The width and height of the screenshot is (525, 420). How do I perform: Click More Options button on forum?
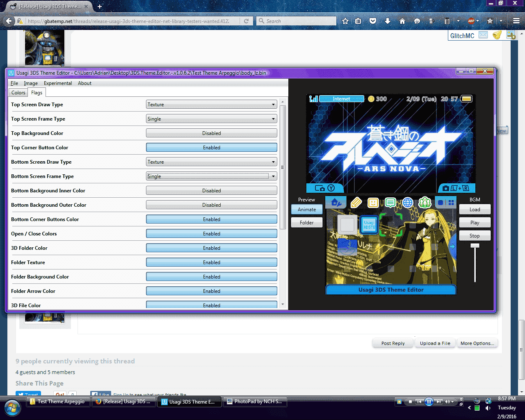tap(477, 343)
